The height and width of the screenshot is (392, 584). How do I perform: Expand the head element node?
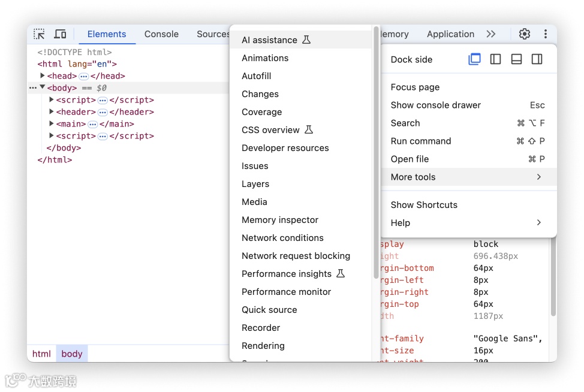coord(42,76)
